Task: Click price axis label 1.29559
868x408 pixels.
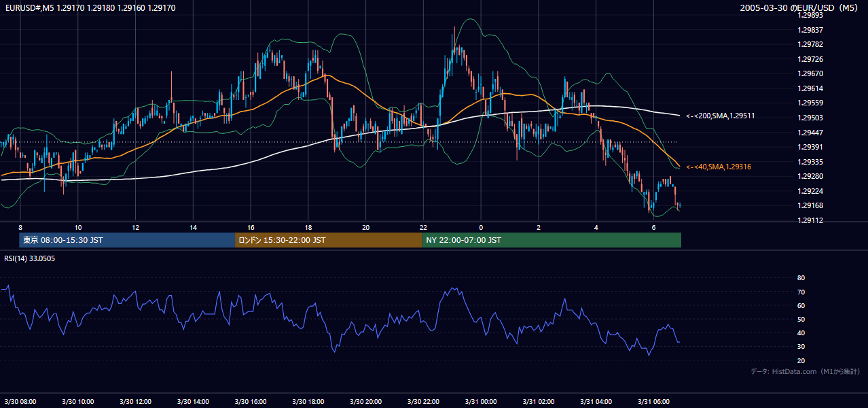Action: click(811, 103)
